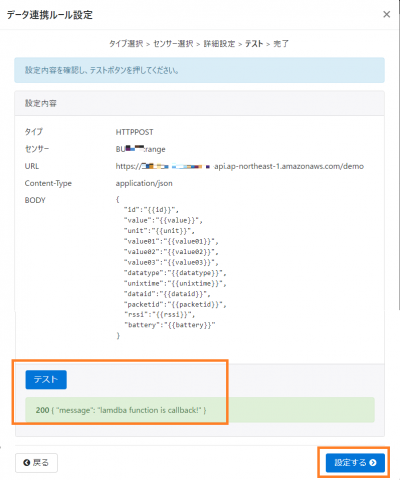This screenshot has width=400, height=480.
Task: Click the 200 response message text
Action: pos(121,410)
